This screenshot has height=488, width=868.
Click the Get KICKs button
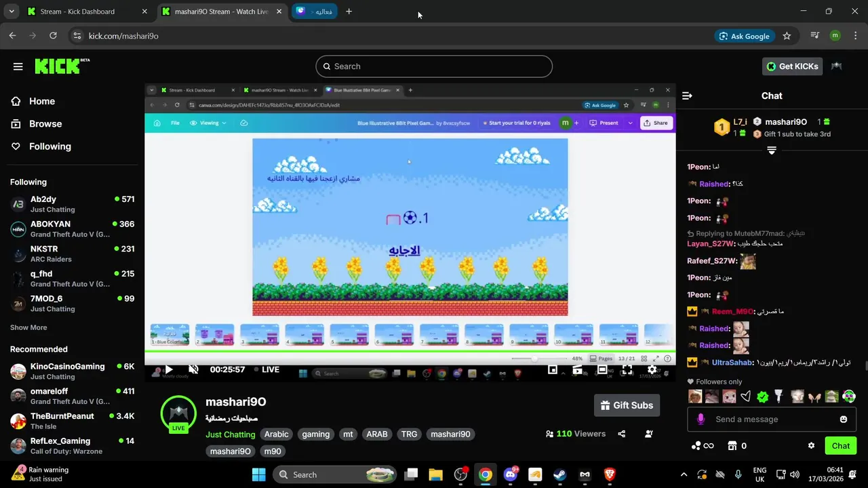pyautogui.click(x=792, y=66)
